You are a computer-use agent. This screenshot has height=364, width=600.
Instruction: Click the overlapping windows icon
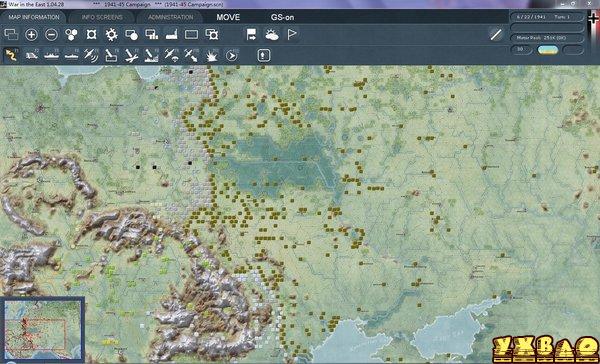(x=11, y=35)
